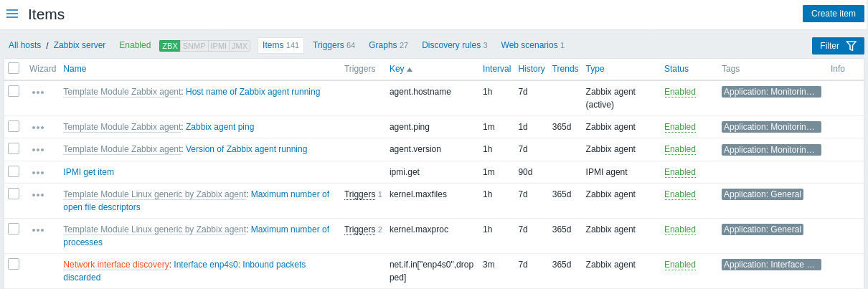Image resolution: width=868 pixels, height=289 pixels.
Task: Click the IPMI availability badge
Action: 219,46
